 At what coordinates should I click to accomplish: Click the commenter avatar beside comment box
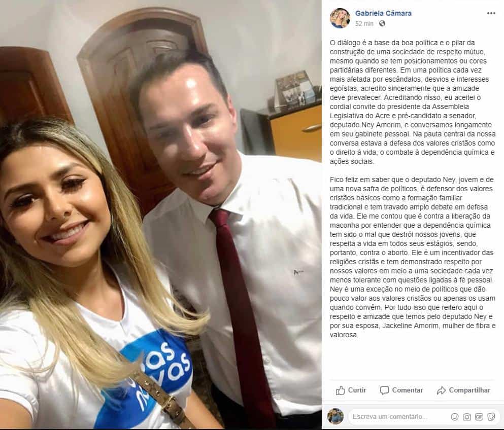click(x=335, y=416)
